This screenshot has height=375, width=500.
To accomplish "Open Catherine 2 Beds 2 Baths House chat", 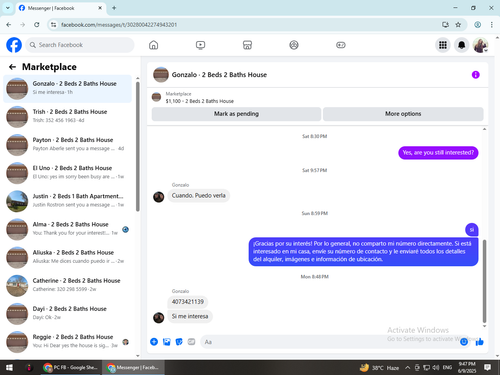I will click(x=68, y=286).
